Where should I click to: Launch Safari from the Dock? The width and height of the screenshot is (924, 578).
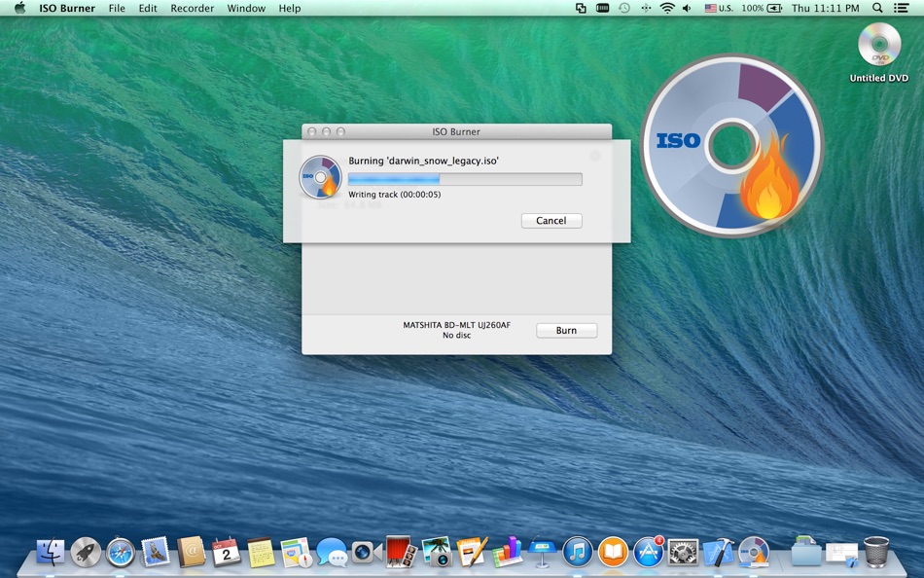tap(121, 552)
